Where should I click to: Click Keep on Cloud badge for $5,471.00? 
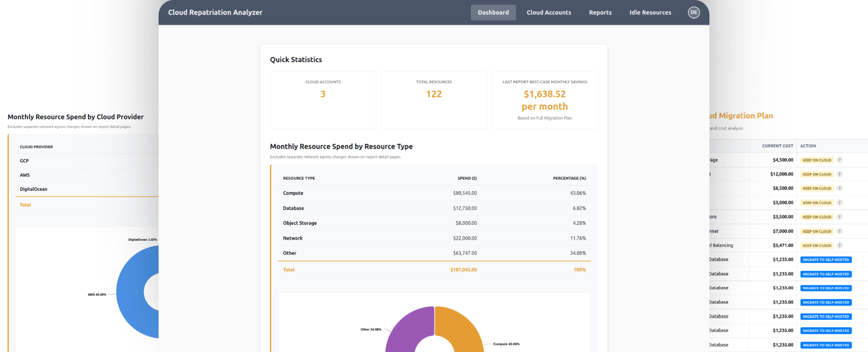coord(817,245)
